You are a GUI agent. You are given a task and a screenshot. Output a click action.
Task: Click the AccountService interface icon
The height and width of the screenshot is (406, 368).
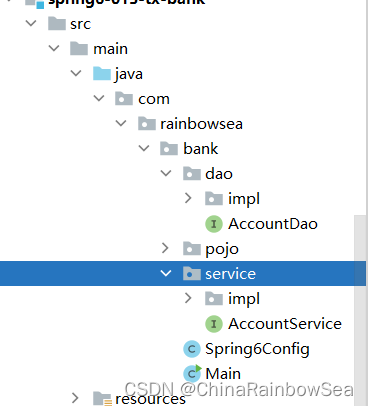(x=214, y=324)
